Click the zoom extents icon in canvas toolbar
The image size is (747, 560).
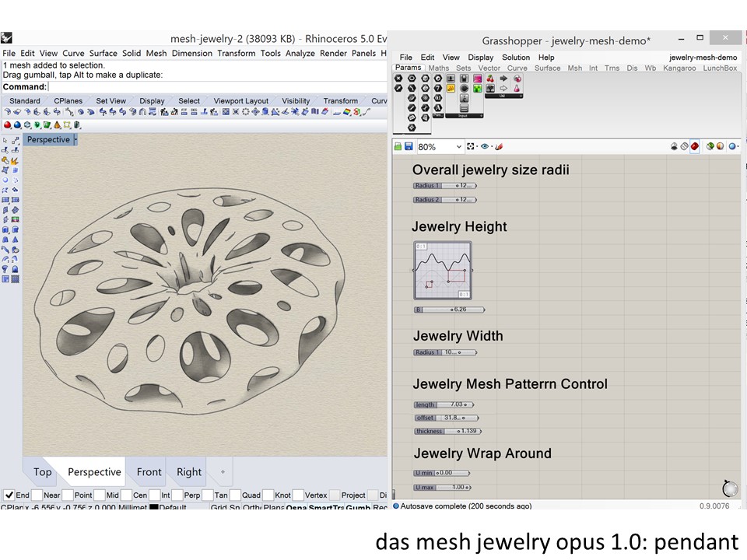point(472,146)
